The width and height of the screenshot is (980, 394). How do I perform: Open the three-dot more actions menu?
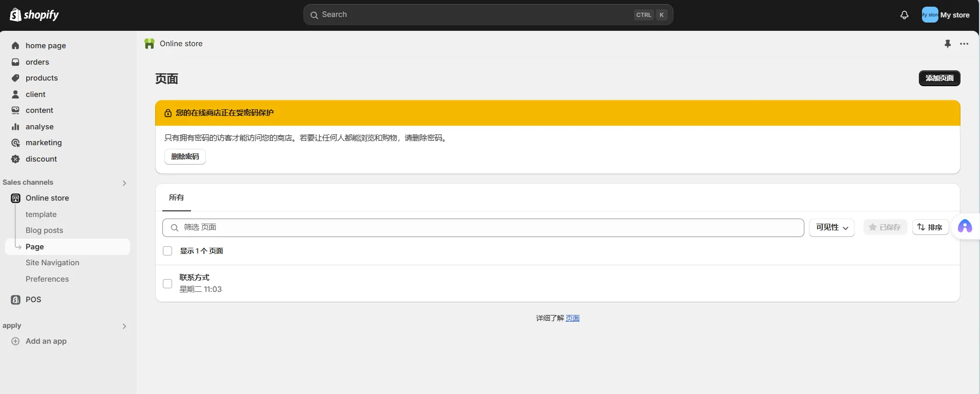964,44
